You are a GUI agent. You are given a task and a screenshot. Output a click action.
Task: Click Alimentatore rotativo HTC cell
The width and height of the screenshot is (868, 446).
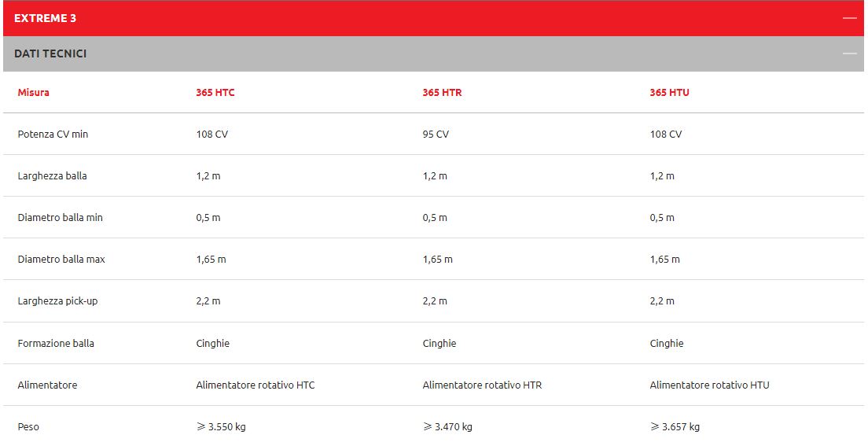[x=256, y=385]
